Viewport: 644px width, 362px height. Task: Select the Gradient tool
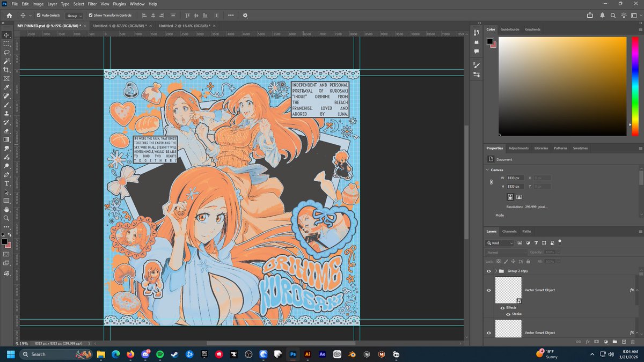tap(6, 139)
